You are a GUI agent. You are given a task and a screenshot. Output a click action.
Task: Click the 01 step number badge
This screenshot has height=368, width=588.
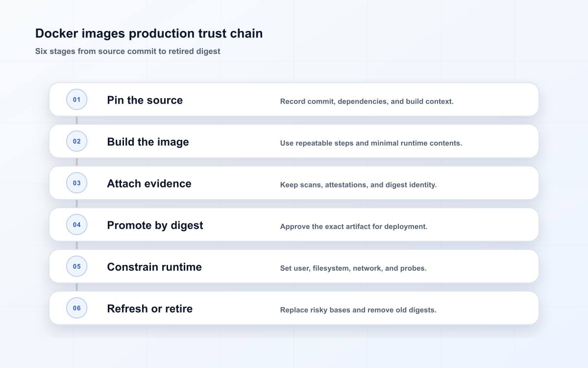[x=76, y=100]
